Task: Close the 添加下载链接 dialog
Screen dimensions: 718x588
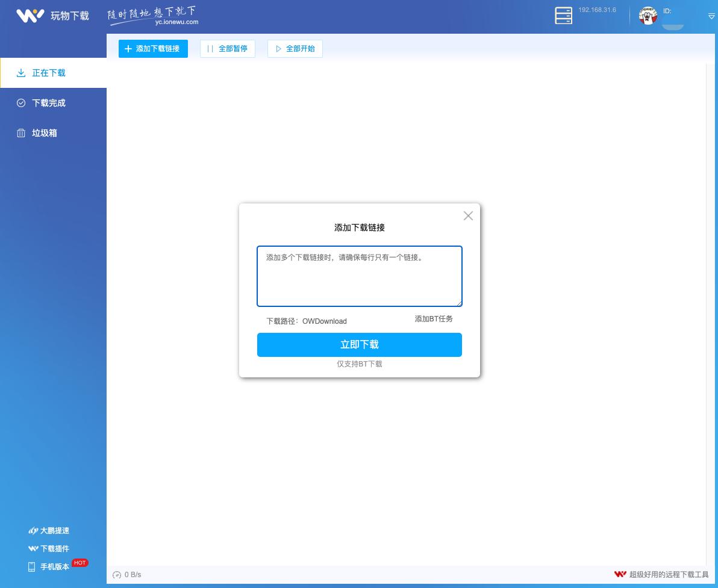Action: point(468,215)
